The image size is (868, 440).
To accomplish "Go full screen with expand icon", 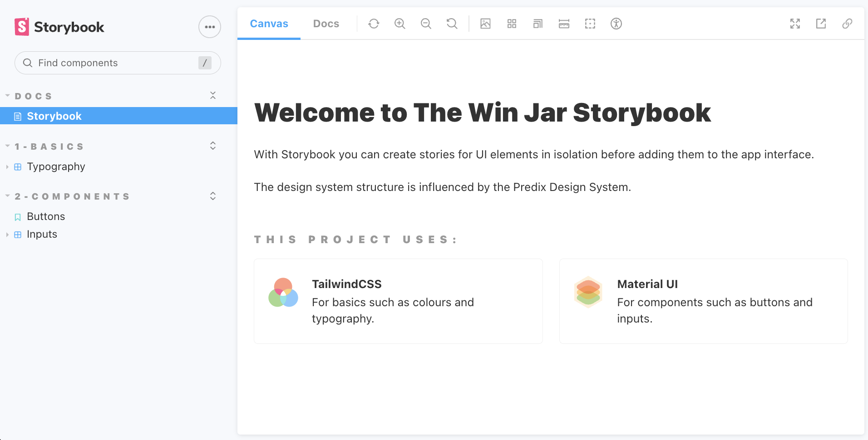I will pyautogui.click(x=795, y=24).
